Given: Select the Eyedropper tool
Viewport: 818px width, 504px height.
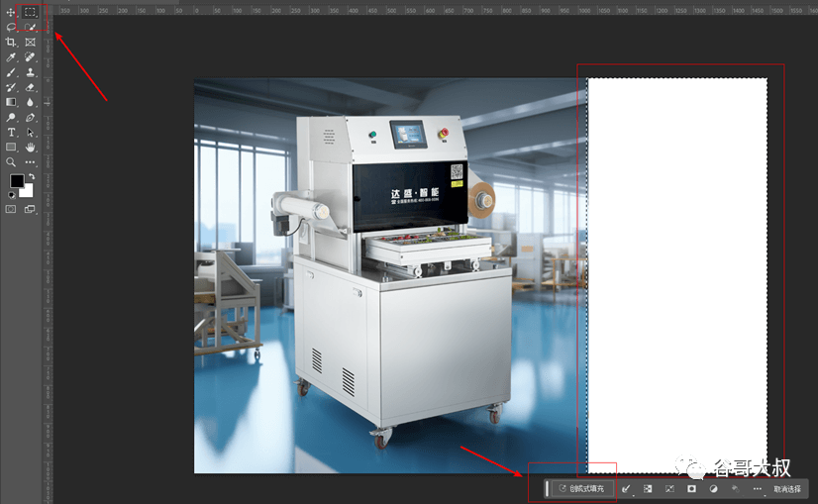Looking at the screenshot, I should pyautogui.click(x=11, y=57).
